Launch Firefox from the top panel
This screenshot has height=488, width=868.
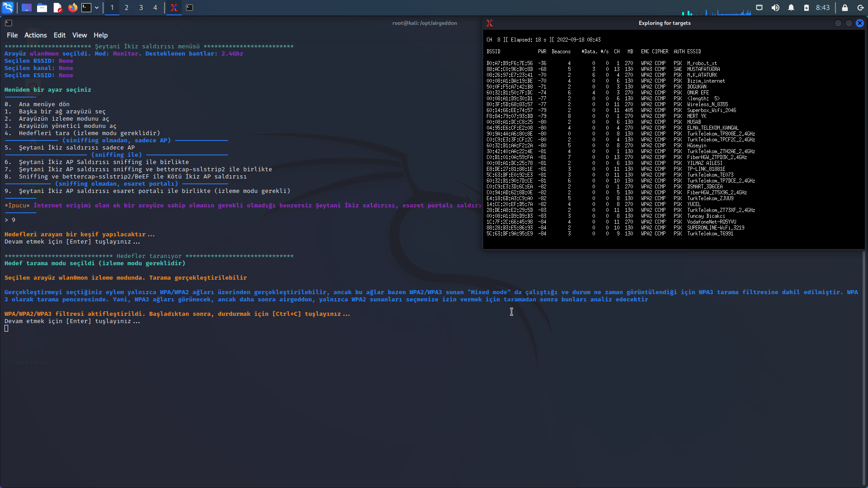[73, 8]
